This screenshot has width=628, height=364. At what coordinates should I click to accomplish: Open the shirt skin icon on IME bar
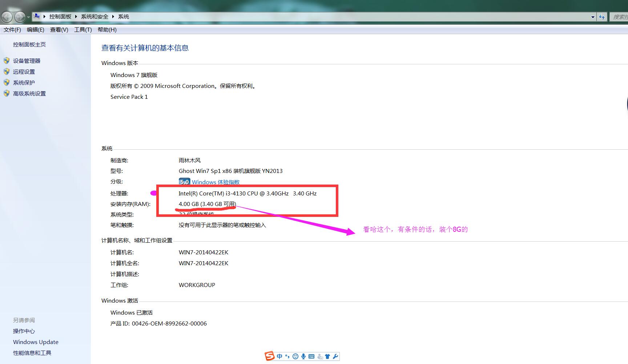point(327,356)
